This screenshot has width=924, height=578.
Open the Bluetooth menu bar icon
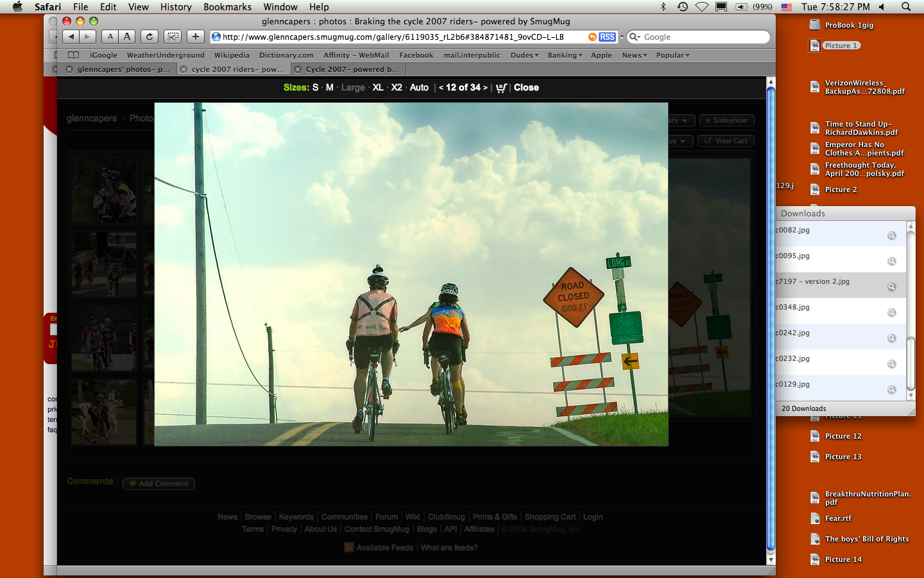point(663,6)
